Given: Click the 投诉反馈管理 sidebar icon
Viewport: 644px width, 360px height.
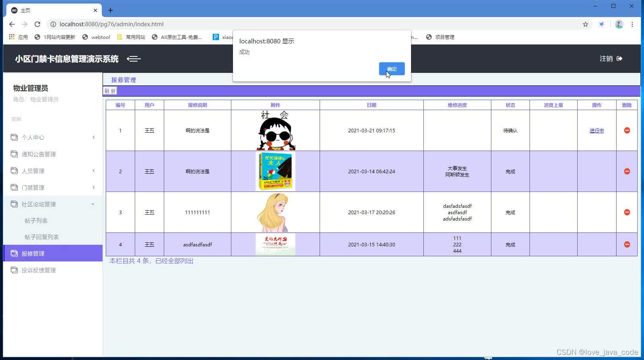Looking at the screenshot, I should pos(14,270).
